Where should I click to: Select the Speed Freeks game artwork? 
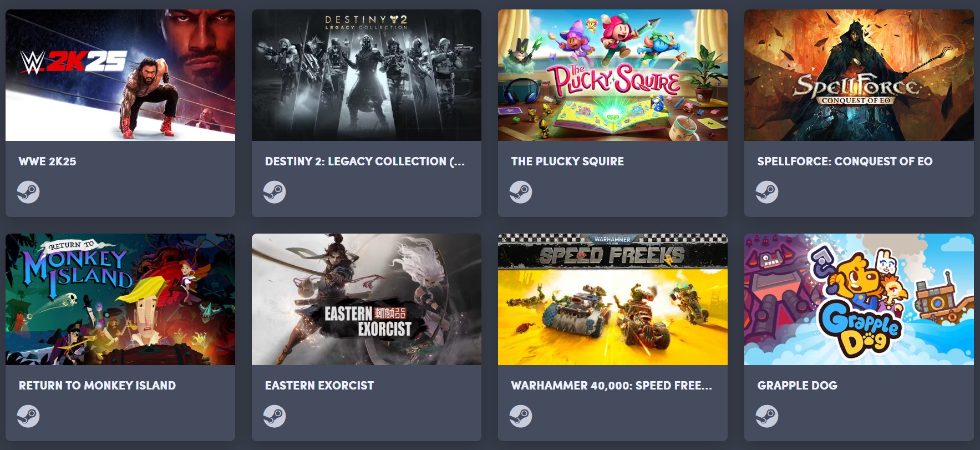(x=613, y=299)
